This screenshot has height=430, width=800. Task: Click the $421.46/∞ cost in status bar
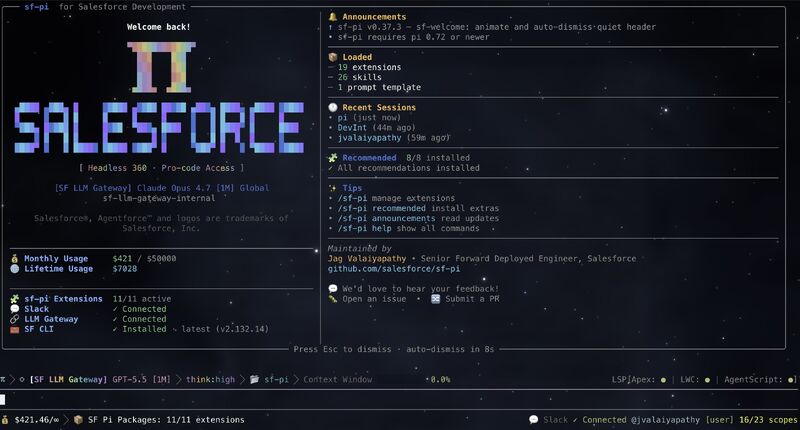tap(37, 420)
